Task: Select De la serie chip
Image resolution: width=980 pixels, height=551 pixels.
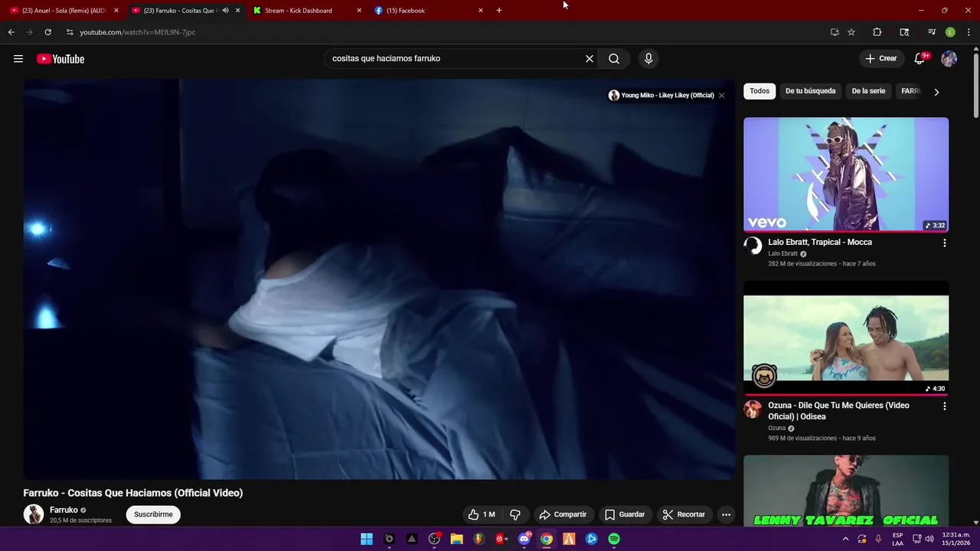Action: (868, 91)
